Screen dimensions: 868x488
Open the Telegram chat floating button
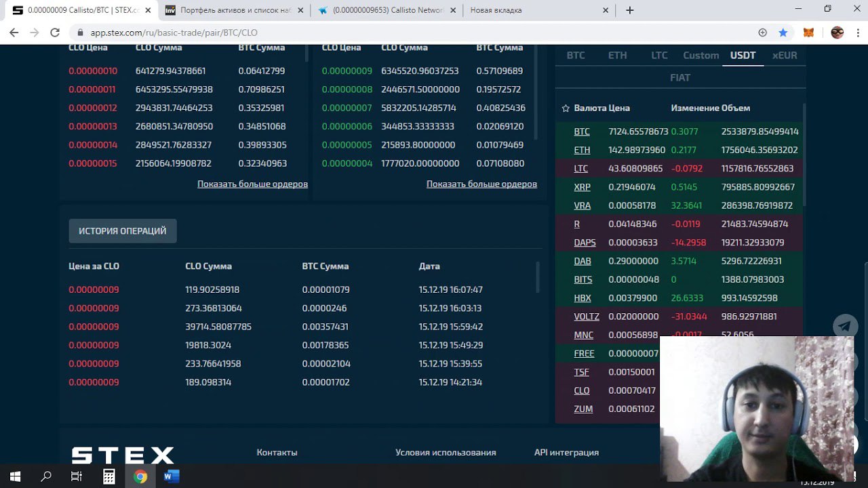coord(845,326)
